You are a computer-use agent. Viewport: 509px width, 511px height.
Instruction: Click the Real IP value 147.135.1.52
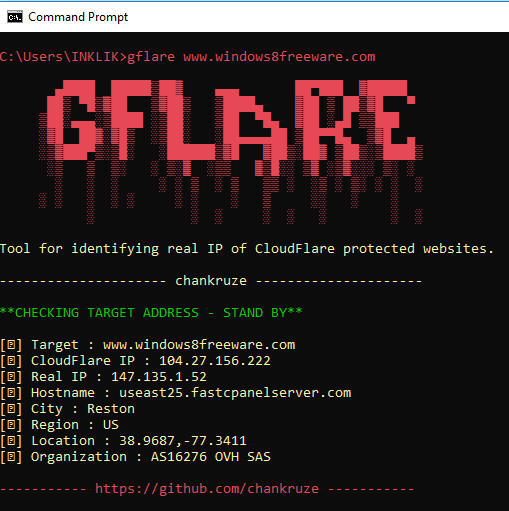[159, 377]
